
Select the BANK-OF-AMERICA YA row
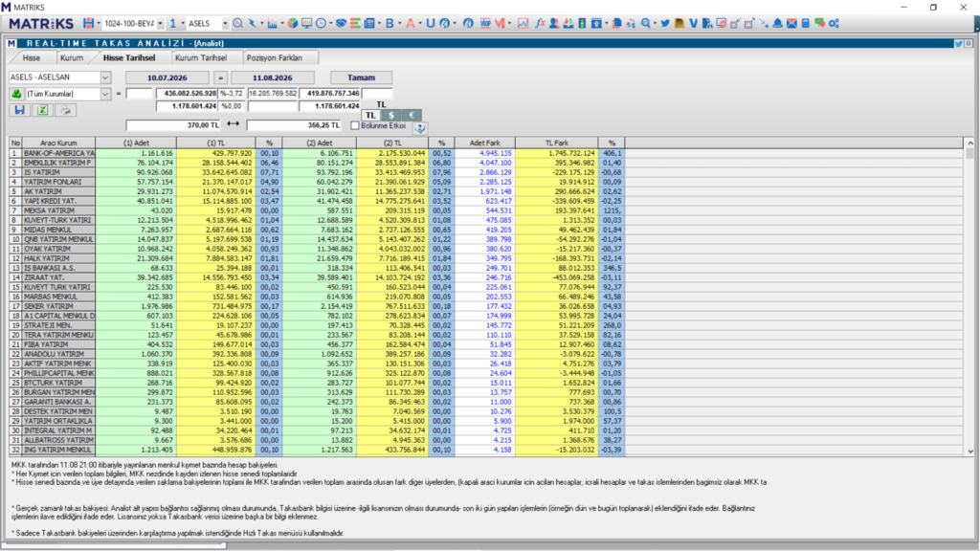(x=317, y=153)
